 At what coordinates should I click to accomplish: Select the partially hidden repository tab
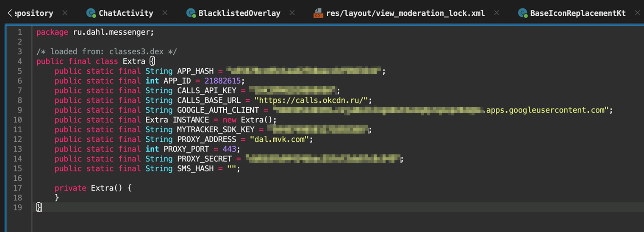[34, 13]
